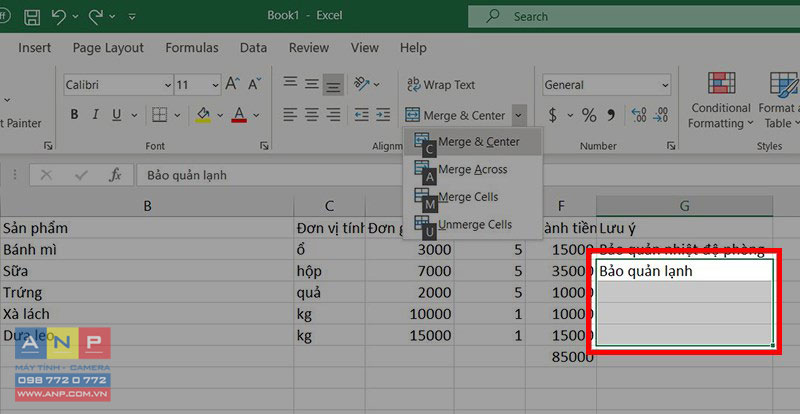Toggle Bottom Align

(333, 85)
